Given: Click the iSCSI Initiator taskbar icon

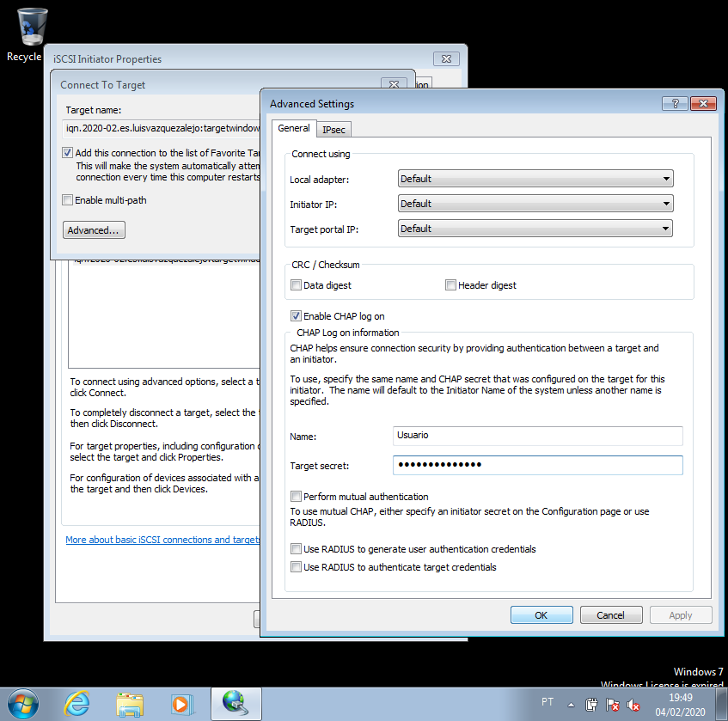Looking at the screenshot, I should coord(236,703).
